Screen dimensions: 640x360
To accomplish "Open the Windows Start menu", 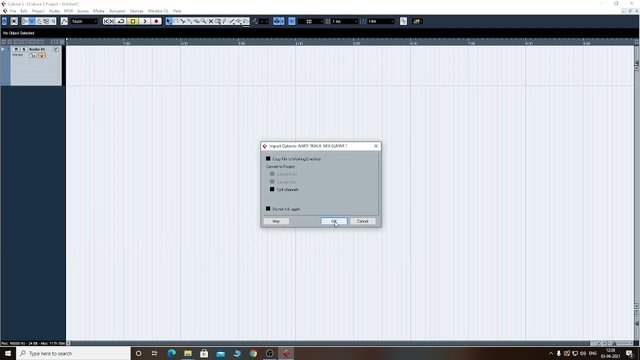I will click(8, 353).
